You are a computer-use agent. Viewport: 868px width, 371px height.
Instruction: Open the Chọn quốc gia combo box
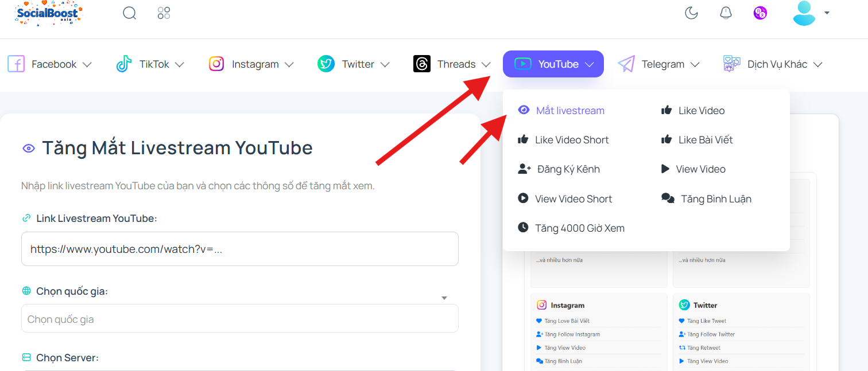pos(240,318)
